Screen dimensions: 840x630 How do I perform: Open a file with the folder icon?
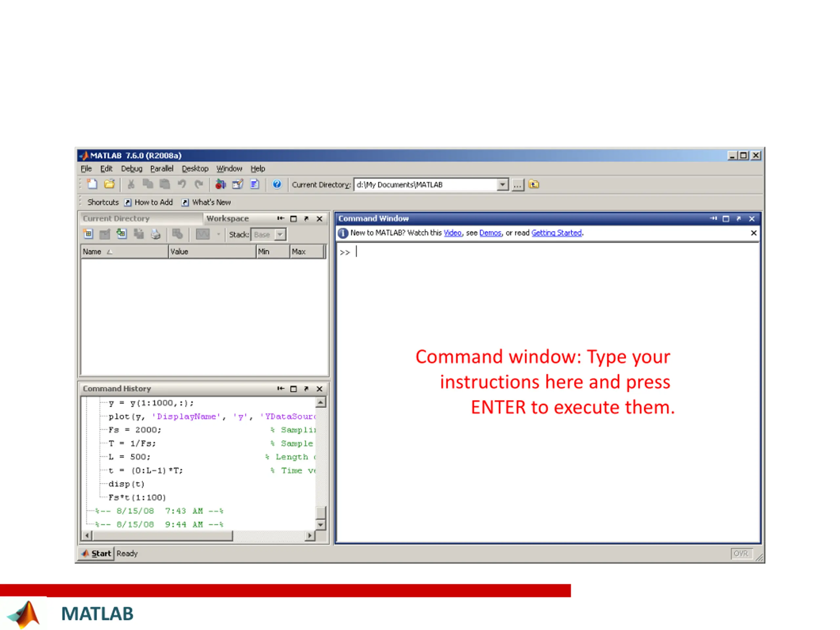click(x=109, y=184)
